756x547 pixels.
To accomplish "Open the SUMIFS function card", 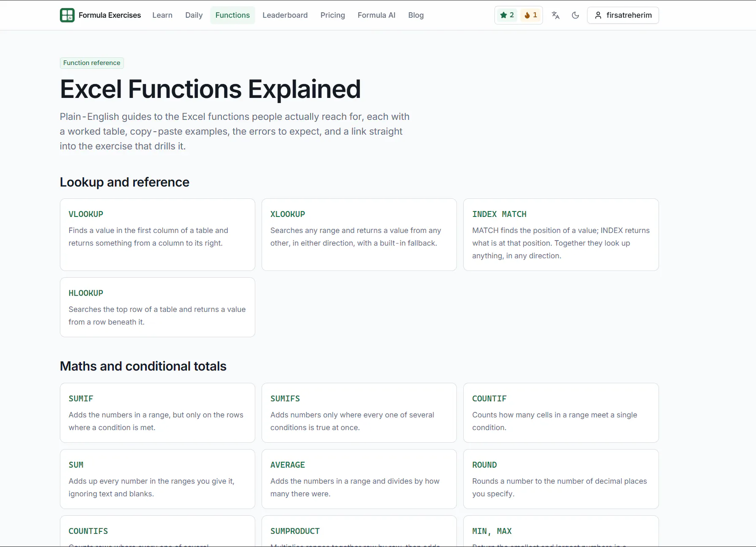I will coord(359,413).
